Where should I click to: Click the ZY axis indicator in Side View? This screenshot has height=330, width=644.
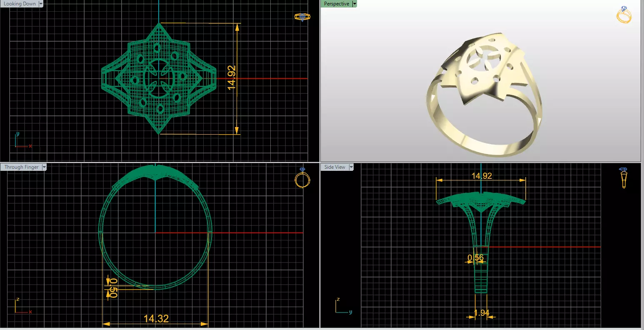click(344, 306)
